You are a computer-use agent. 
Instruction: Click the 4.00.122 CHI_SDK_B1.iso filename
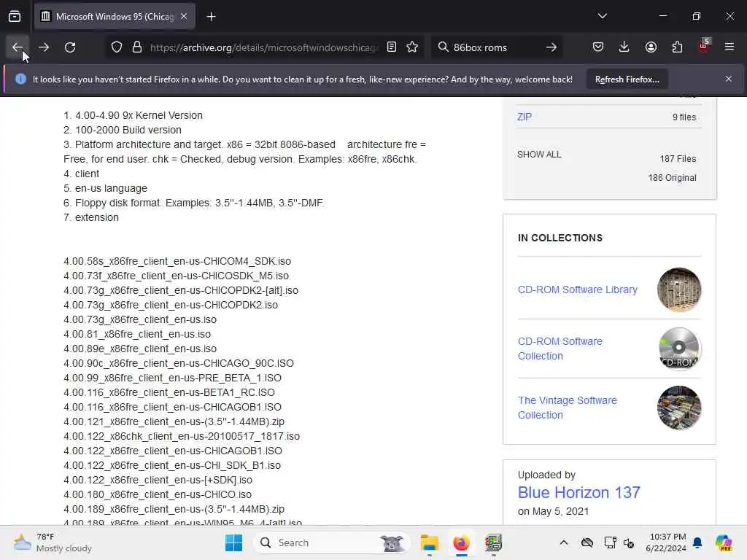(x=172, y=466)
